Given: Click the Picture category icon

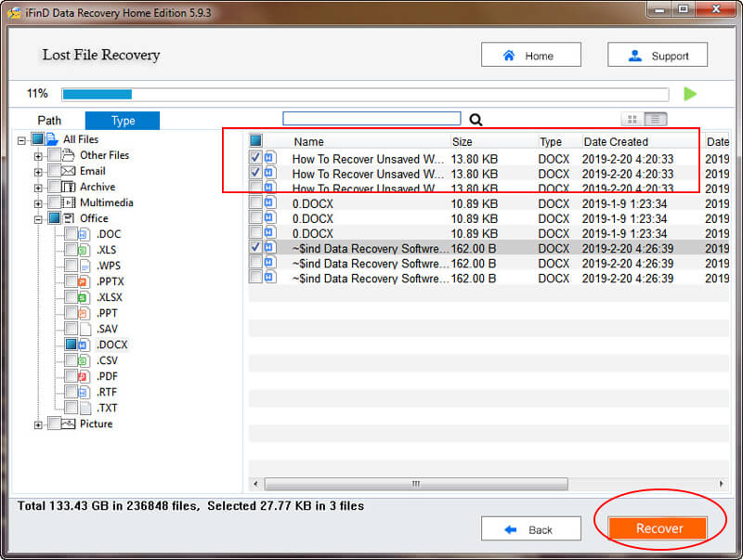Looking at the screenshot, I should [x=69, y=423].
